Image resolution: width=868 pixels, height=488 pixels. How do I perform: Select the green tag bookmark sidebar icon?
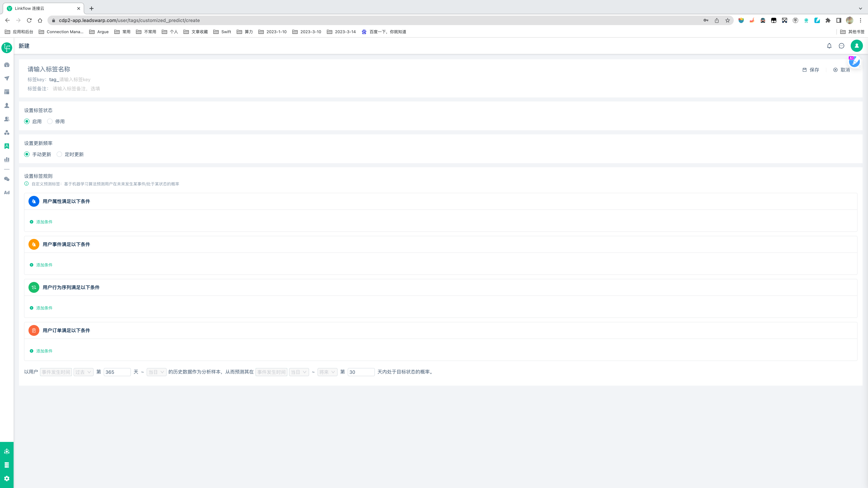coord(7,146)
